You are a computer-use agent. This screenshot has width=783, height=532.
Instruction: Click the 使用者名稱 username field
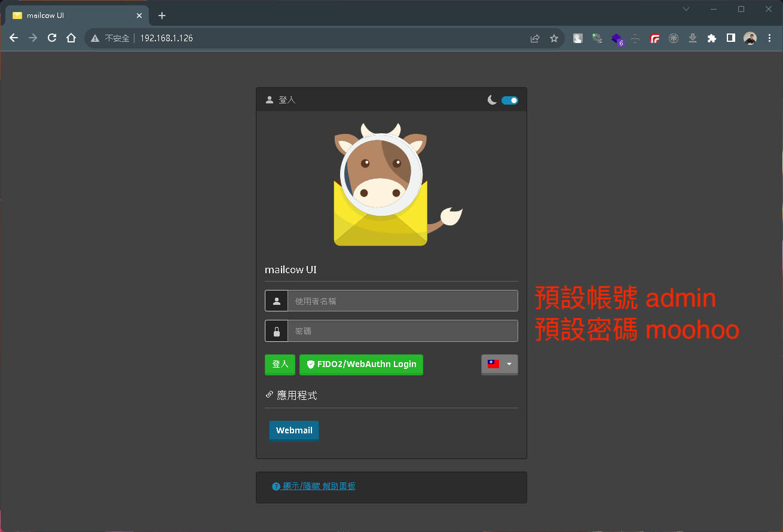402,301
